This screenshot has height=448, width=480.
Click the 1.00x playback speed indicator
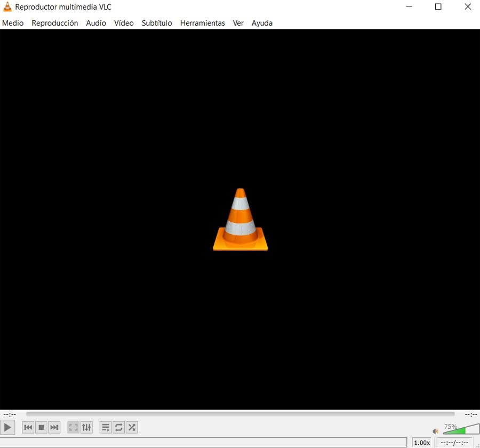pos(422,443)
